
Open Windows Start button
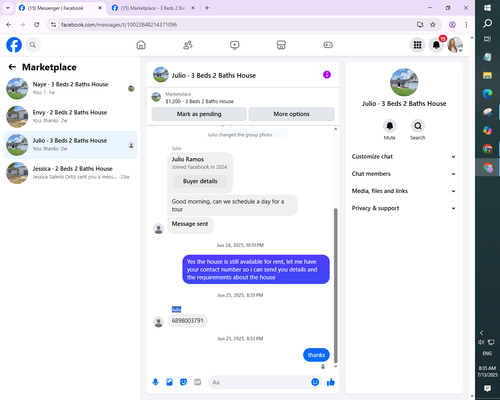[487, 8]
